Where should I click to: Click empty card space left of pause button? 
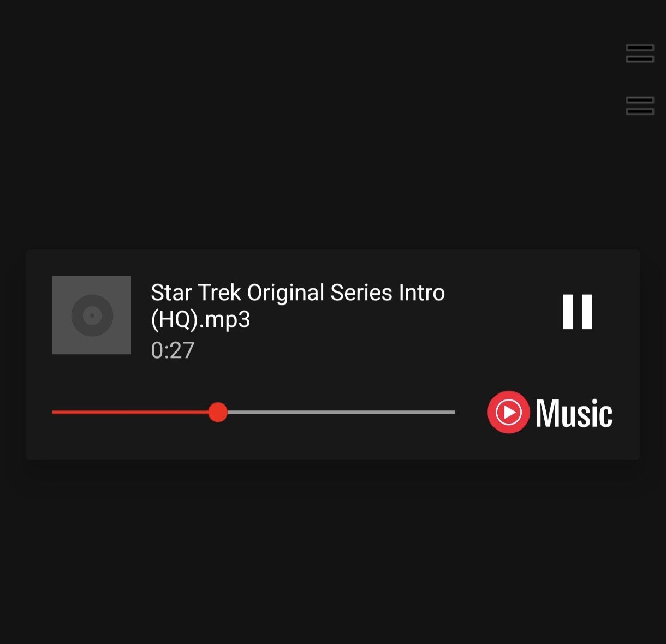tap(502, 327)
